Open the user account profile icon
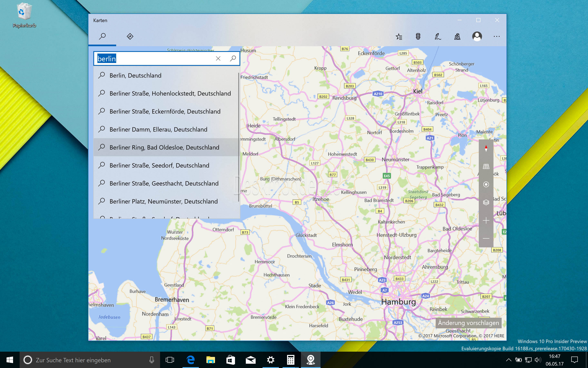588x368 pixels. (477, 37)
